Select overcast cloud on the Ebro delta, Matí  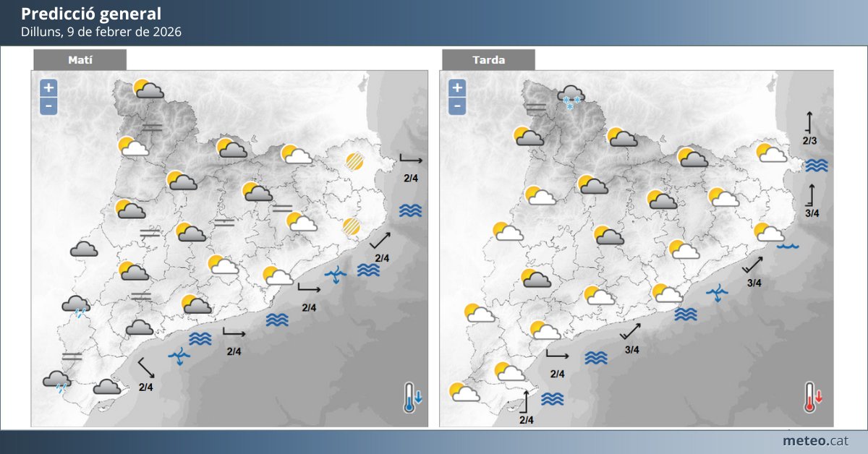[x=106, y=387]
